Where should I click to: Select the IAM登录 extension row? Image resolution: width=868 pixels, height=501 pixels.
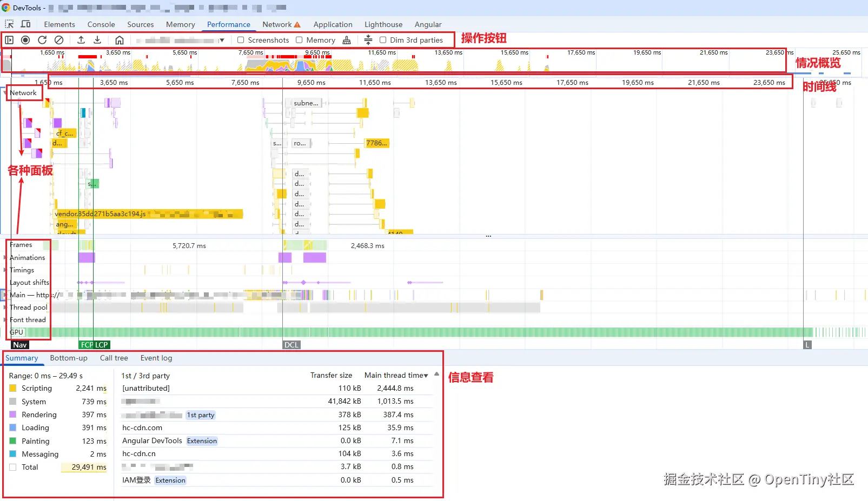pos(276,480)
